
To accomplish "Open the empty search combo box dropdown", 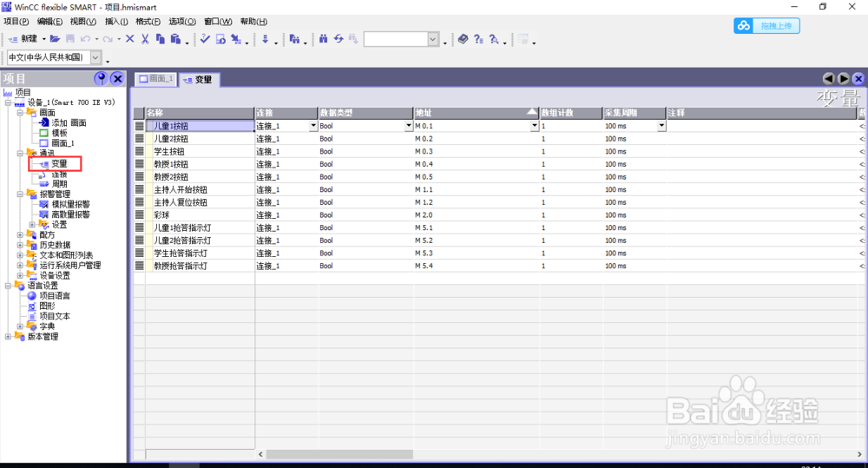I will click(x=433, y=39).
